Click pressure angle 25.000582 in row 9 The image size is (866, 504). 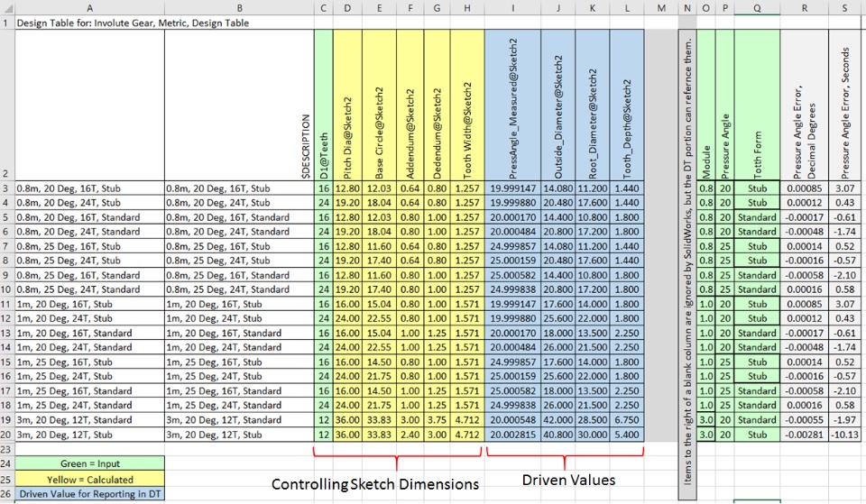[512, 275]
